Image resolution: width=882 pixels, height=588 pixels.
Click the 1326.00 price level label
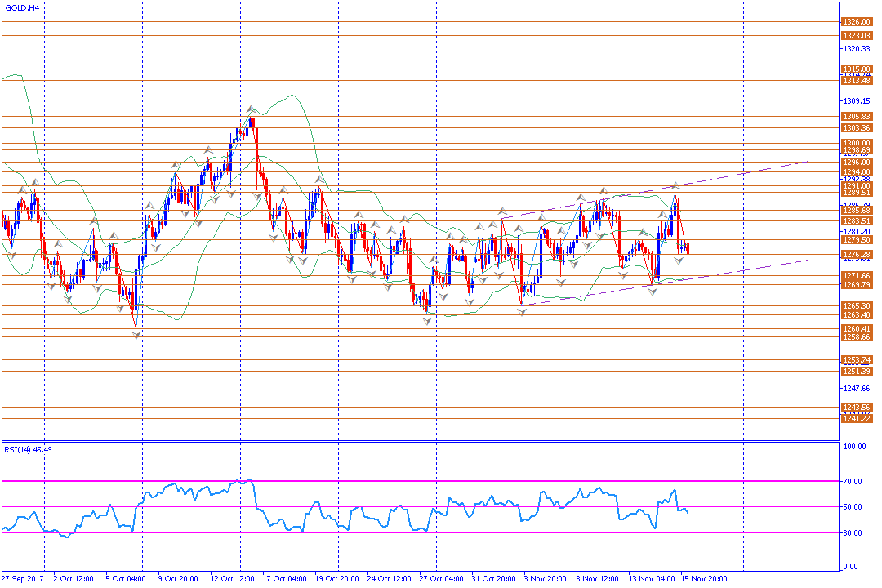point(857,22)
